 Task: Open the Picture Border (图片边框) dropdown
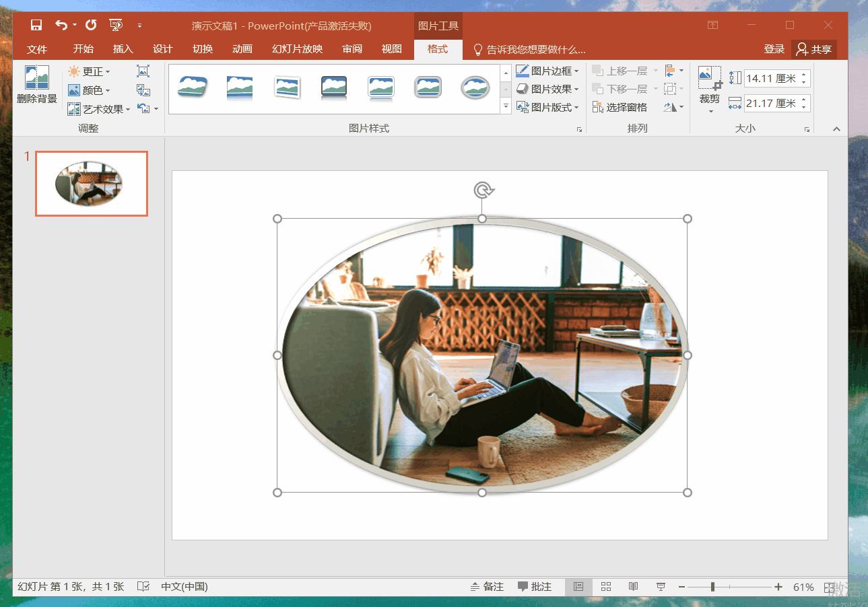click(547, 71)
